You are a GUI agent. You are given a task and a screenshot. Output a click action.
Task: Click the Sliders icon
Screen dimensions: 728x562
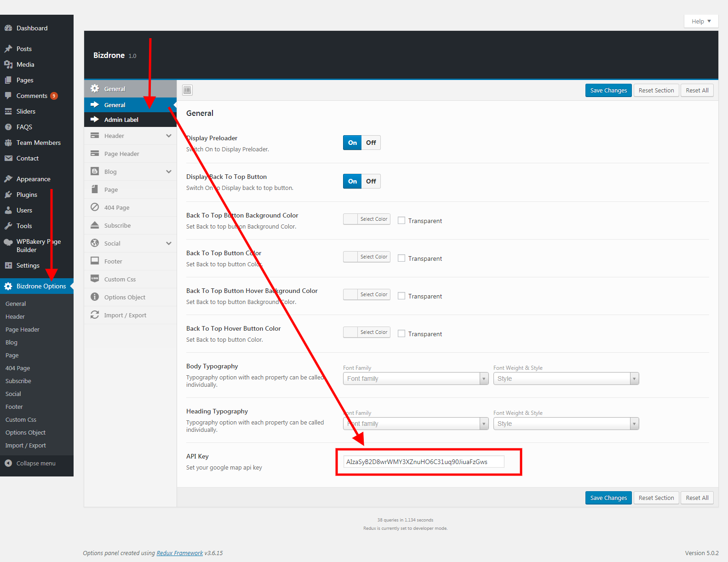[x=8, y=111]
